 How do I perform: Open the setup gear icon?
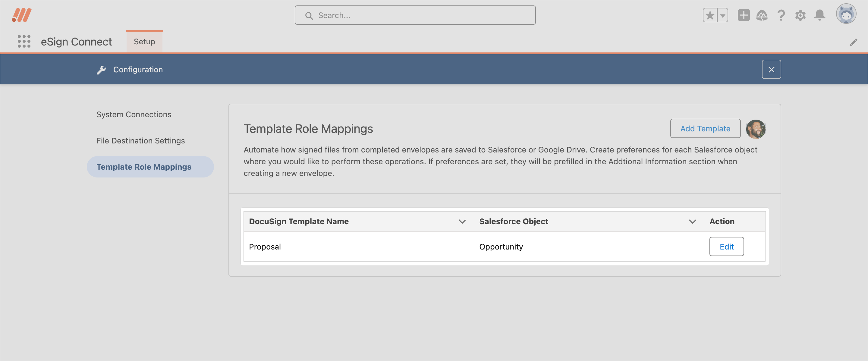(800, 15)
